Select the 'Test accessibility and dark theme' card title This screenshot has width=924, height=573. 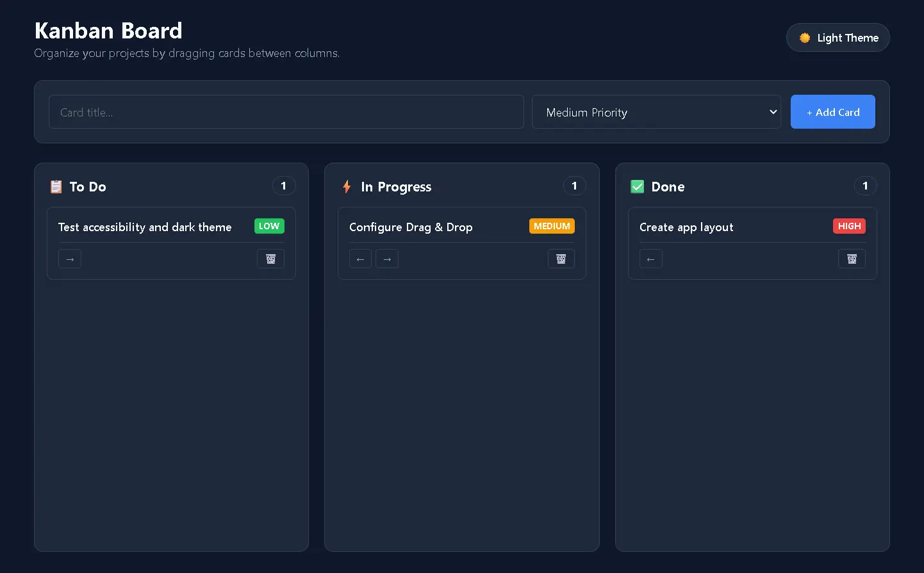[x=145, y=227]
